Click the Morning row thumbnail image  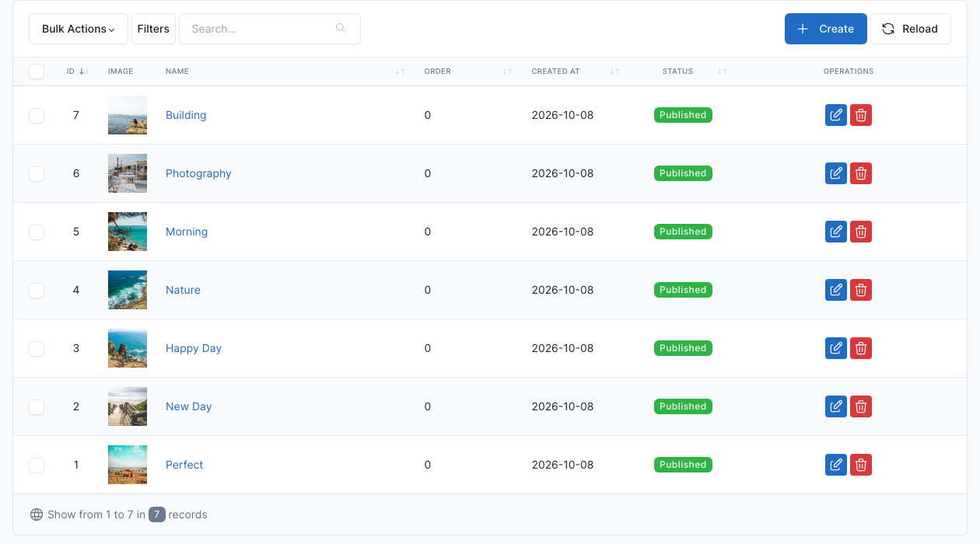(x=128, y=232)
